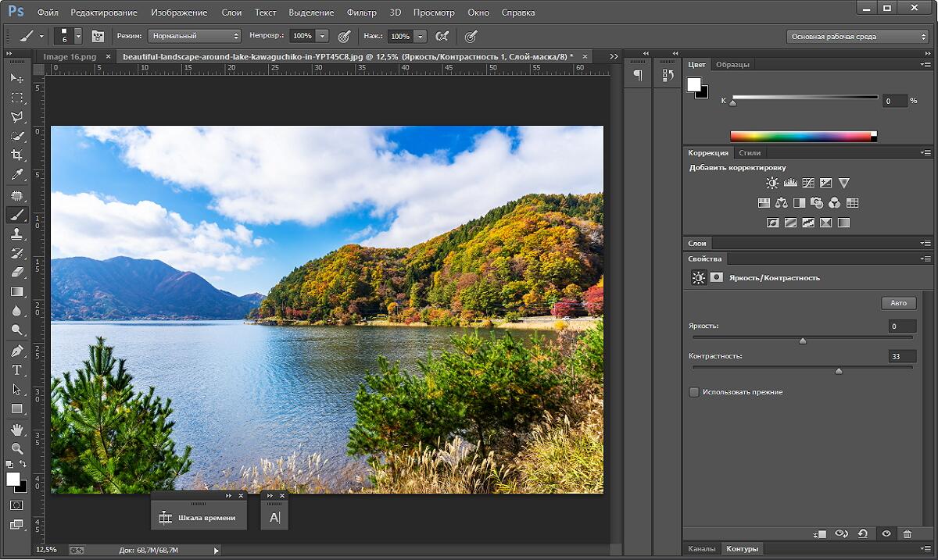Toggle Quick Mask mode in toolbar
The width and height of the screenshot is (938, 560).
click(x=16, y=505)
